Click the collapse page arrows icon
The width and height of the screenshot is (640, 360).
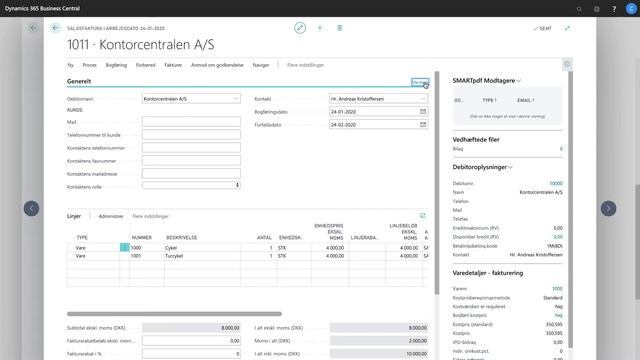point(567,28)
